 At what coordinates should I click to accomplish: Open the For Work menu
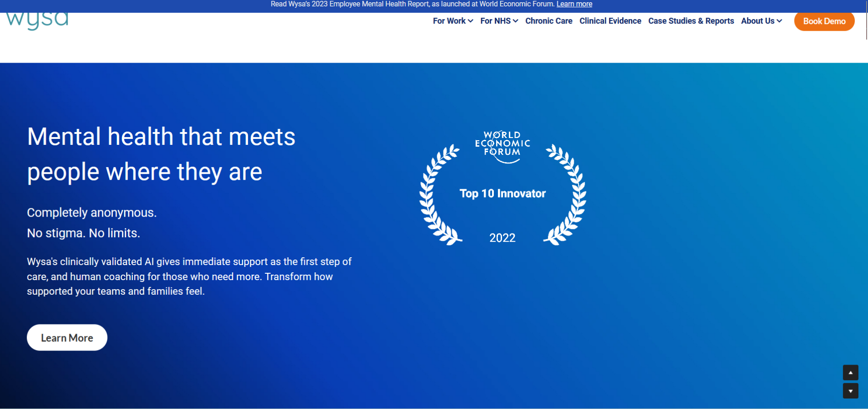coord(453,21)
